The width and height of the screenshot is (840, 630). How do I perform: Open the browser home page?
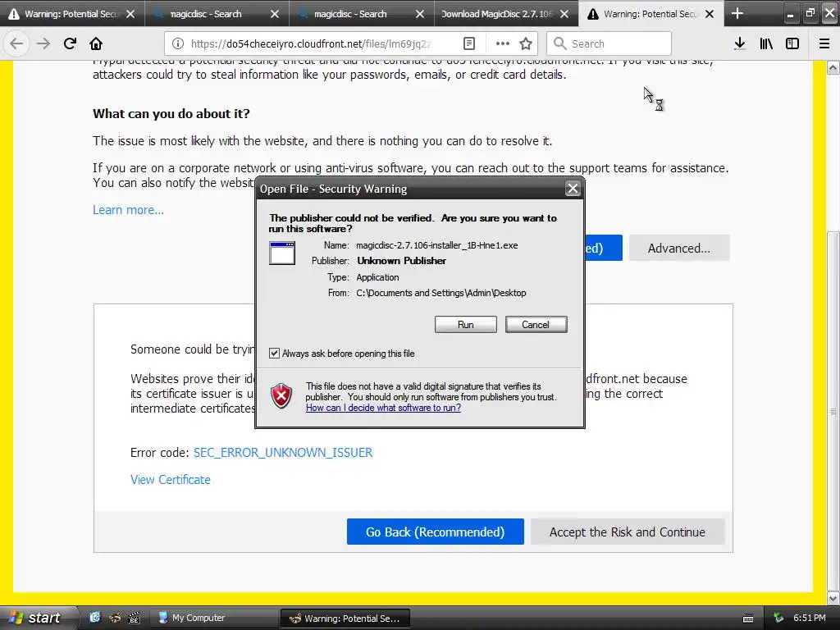pos(96,43)
